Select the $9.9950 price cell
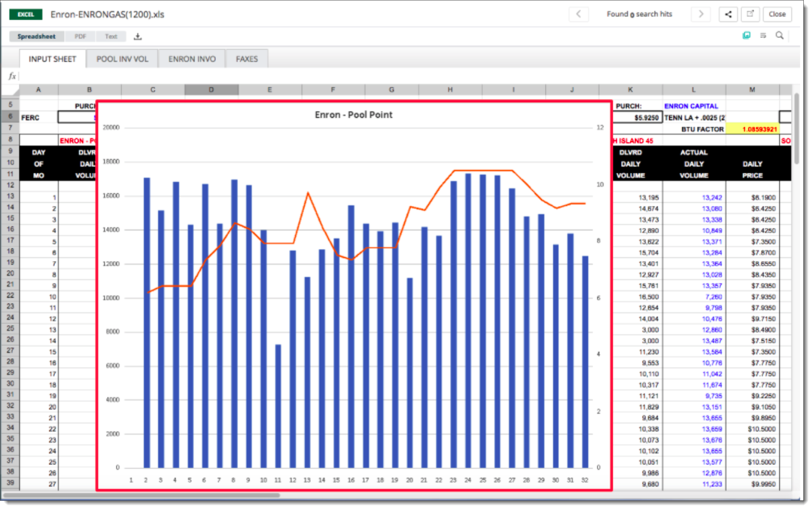Image resolution: width=812 pixels, height=509 pixels. tap(752, 484)
